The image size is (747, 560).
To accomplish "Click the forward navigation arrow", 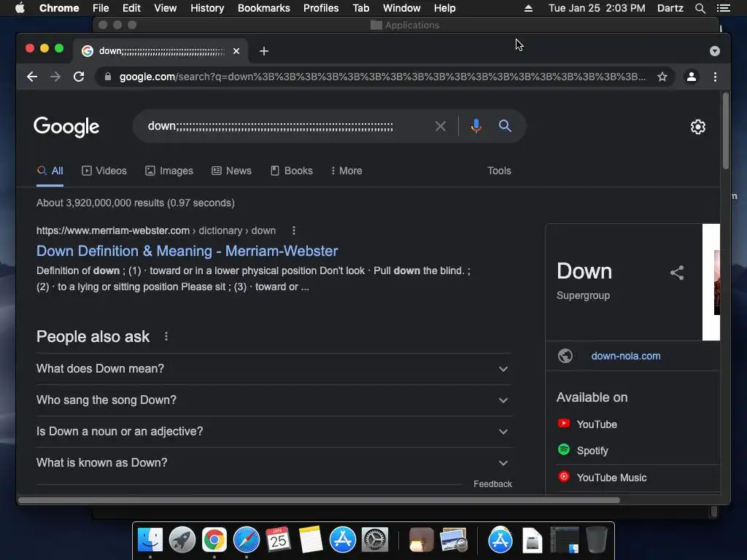I will click(55, 77).
